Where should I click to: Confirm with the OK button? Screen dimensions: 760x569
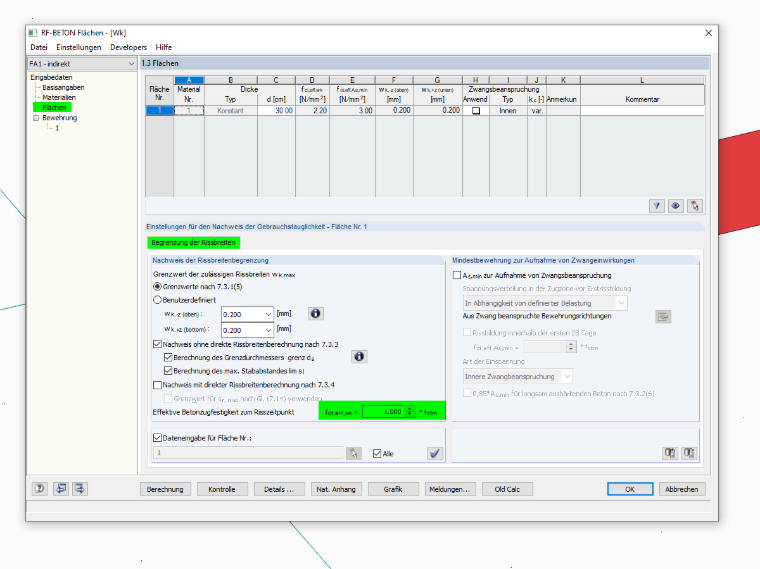coord(630,489)
